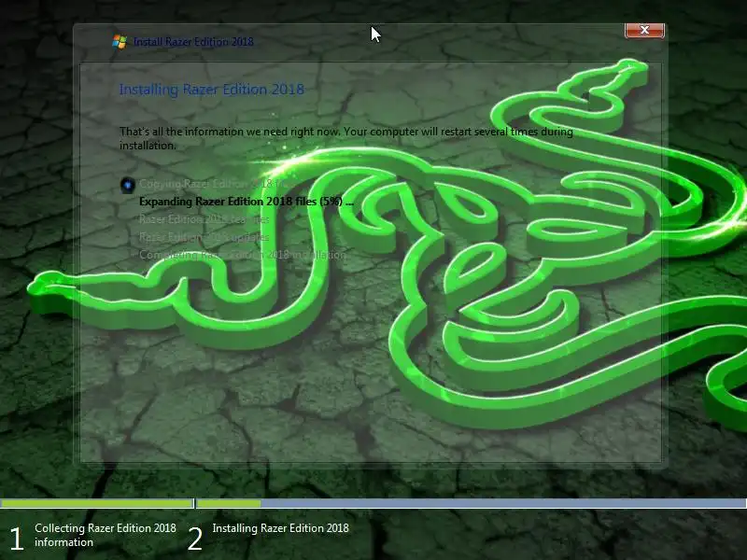The image size is (747, 560).
Task: Click the step 2 installing progress bar
Action: pos(472,503)
